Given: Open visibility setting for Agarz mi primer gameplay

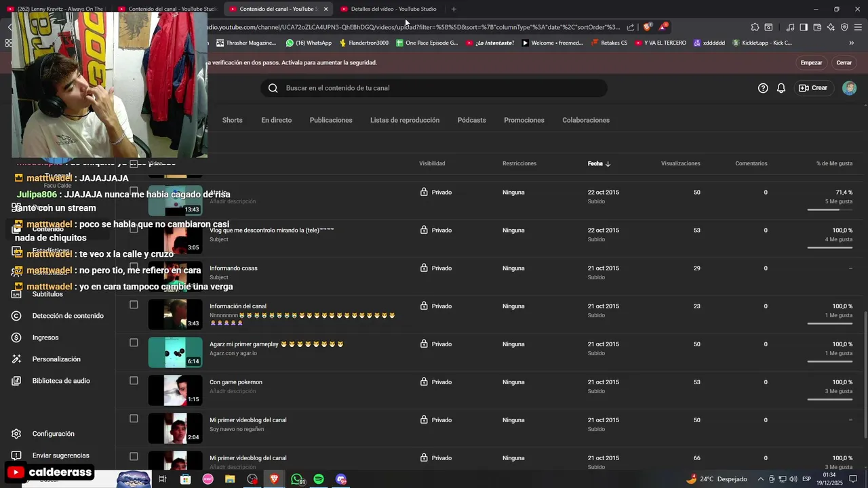Looking at the screenshot, I should point(435,344).
